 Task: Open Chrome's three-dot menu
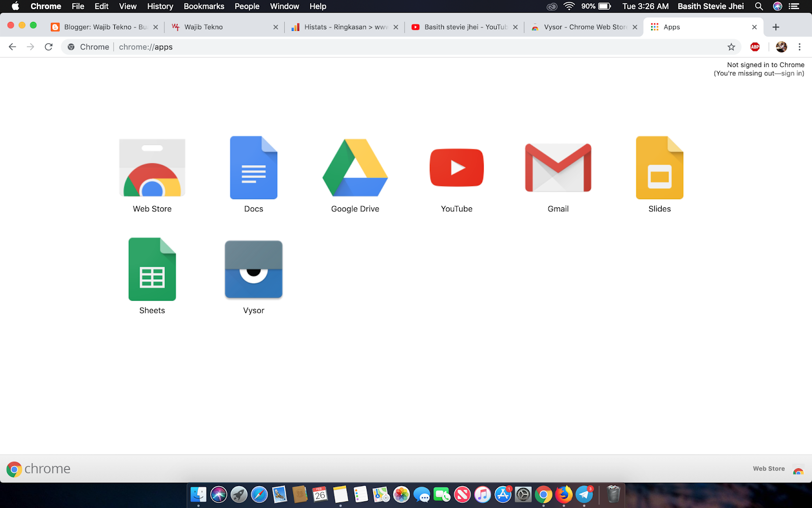tap(799, 47)
